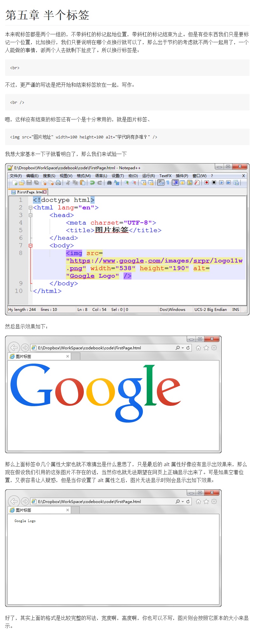
Task: Click the Close All icon in Notepad++ toolbar
Action: tap(51, 183)
